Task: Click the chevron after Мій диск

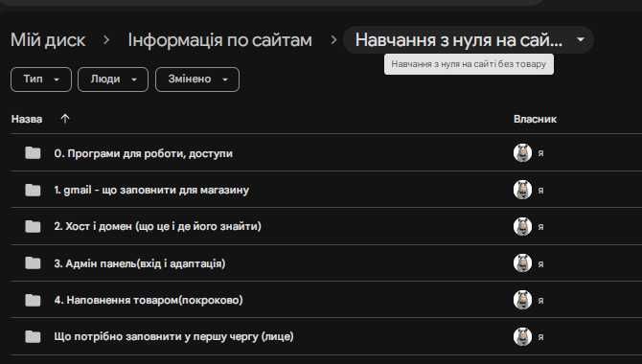Action: [106, 40]
